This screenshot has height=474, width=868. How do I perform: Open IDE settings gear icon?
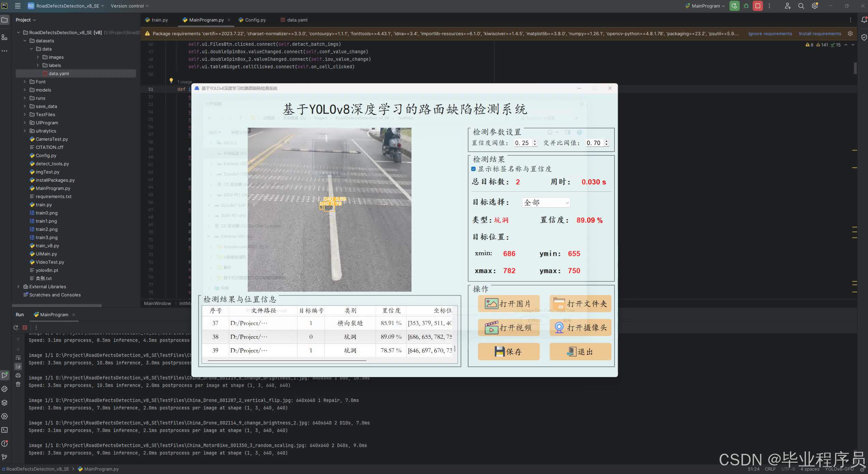coord(815,6)
